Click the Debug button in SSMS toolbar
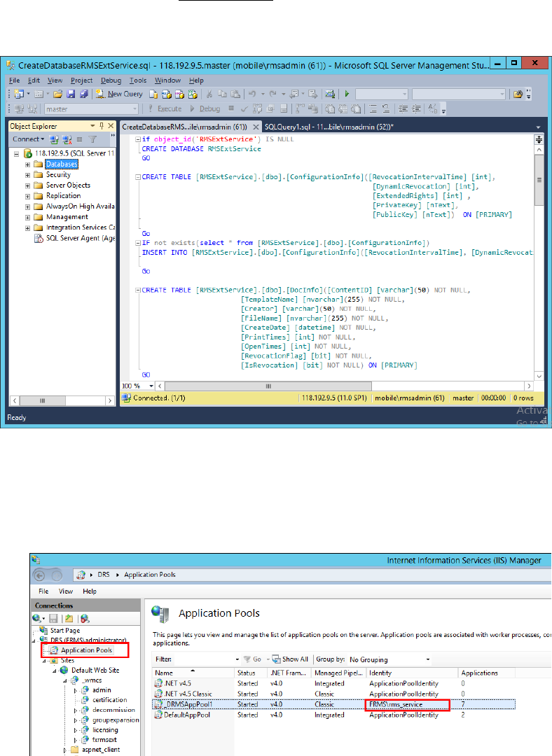Screen dimensions: 552x756 pos(205,108)
